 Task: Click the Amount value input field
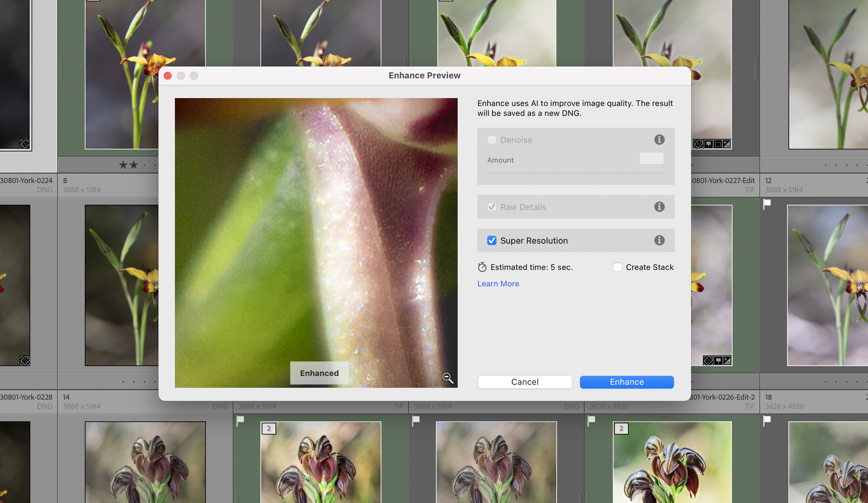click(x=651, y=159)
